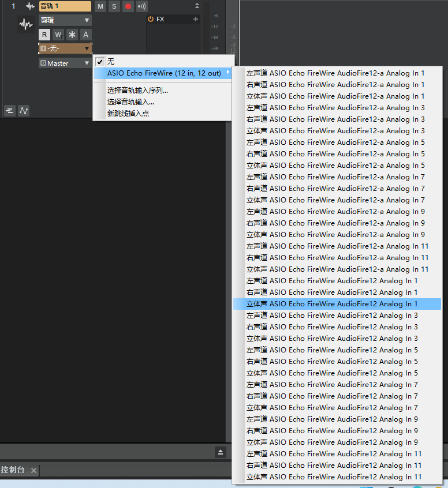Select highlighted 立体声 AudioFire12 Analog In 1
448x488 pixels.
coord(337,304)
